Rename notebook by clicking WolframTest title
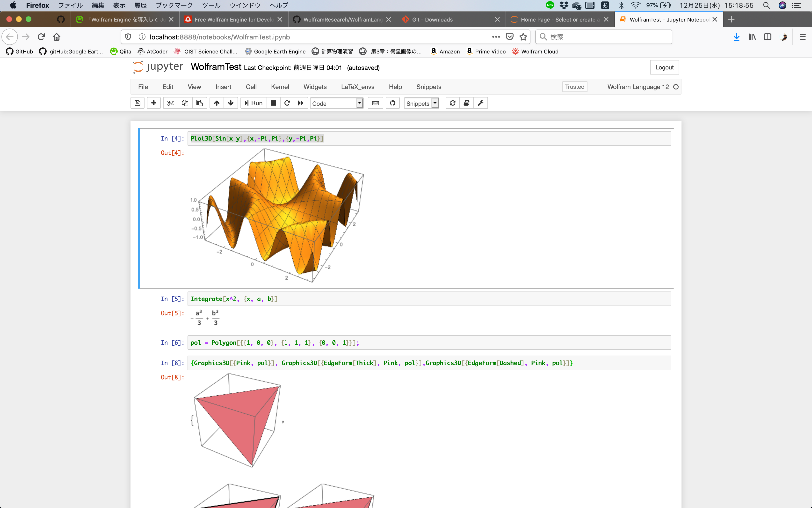Screen dimensions: 812x508 (x=216, y=67)
